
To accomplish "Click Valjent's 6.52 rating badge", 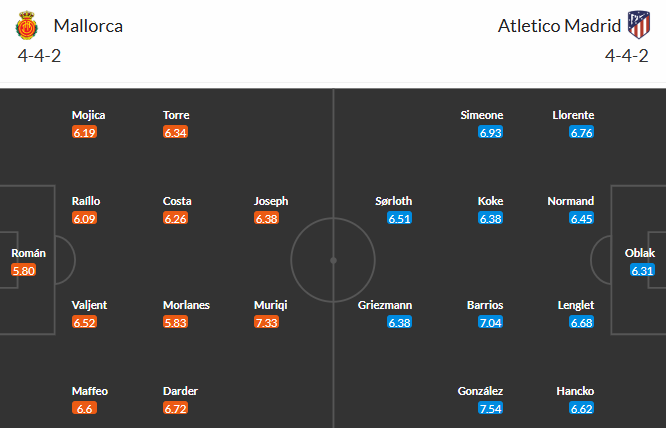I will point(85,323).
